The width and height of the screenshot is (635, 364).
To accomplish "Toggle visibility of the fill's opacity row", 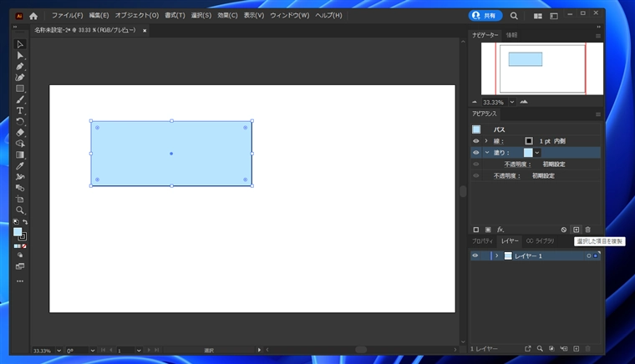I will [x=476, y=164].
